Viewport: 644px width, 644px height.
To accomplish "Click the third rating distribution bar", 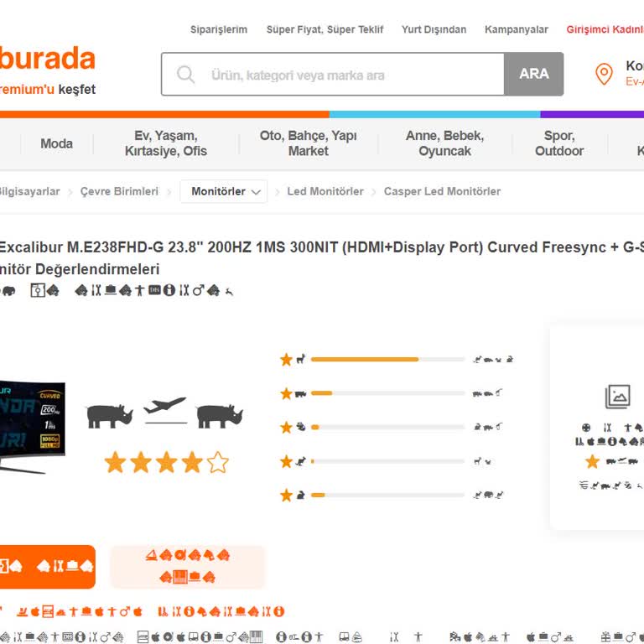I will (x=387, y=427).
